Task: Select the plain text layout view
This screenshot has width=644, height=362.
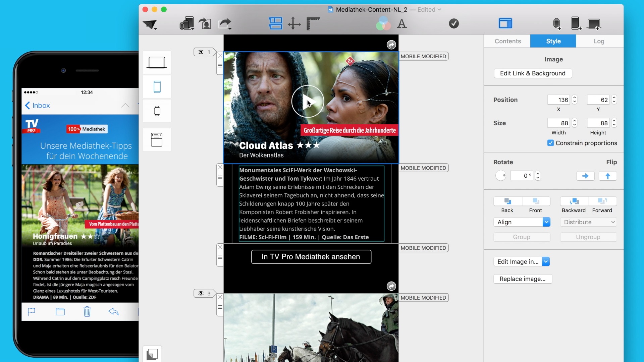Action: click(x=157, y=140)
